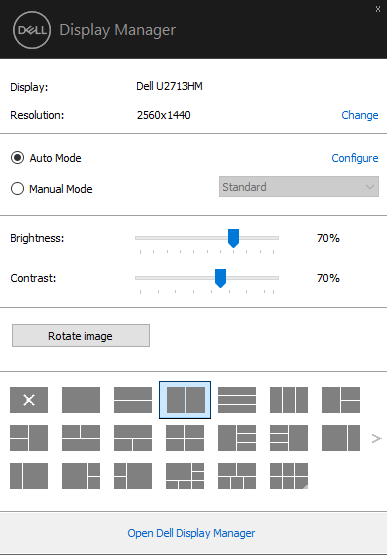Click the Rotate image button

(81, 336)
